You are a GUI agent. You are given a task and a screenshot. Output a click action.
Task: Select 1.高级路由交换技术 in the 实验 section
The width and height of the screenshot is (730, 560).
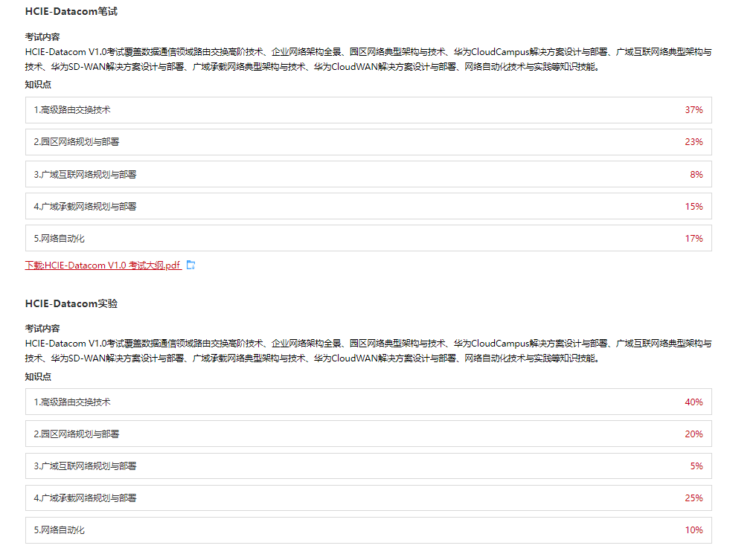368,402
